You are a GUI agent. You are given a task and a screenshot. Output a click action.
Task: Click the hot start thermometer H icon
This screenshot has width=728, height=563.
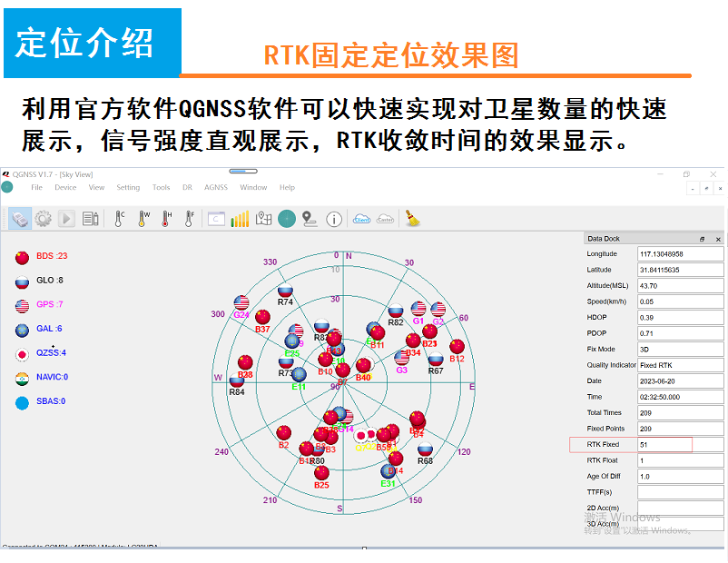pyautogui.click(x=166, y=219)
